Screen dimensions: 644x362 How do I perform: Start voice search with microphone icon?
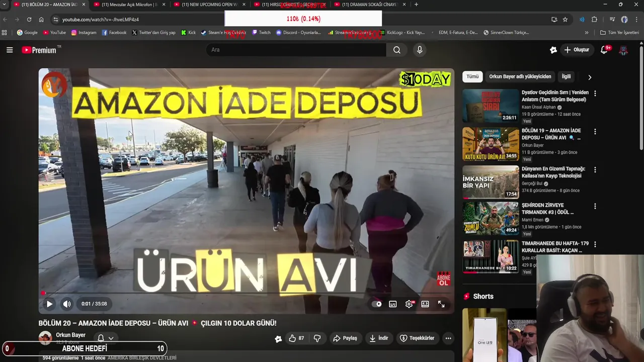(x=420, y=50)
